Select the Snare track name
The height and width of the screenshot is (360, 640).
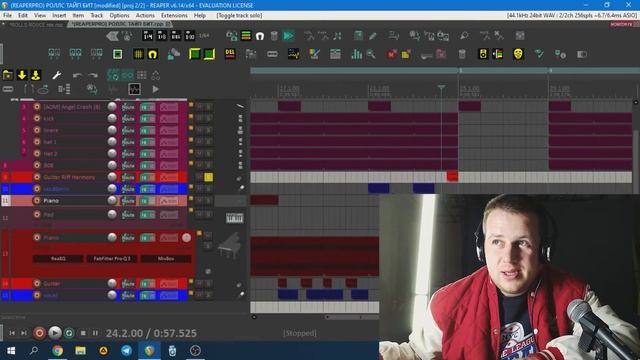(51, 130)
